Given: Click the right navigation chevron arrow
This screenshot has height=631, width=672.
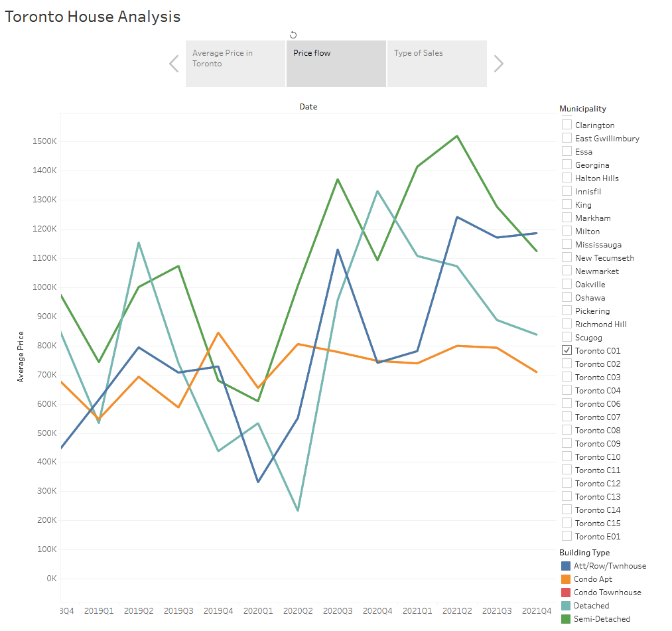Looking at the screenshot, I should pos(498,64).
